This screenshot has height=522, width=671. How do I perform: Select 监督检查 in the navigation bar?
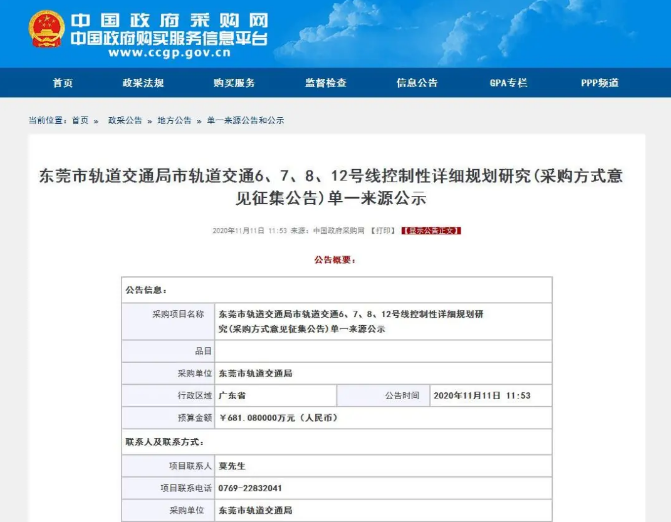click(325, 83)
